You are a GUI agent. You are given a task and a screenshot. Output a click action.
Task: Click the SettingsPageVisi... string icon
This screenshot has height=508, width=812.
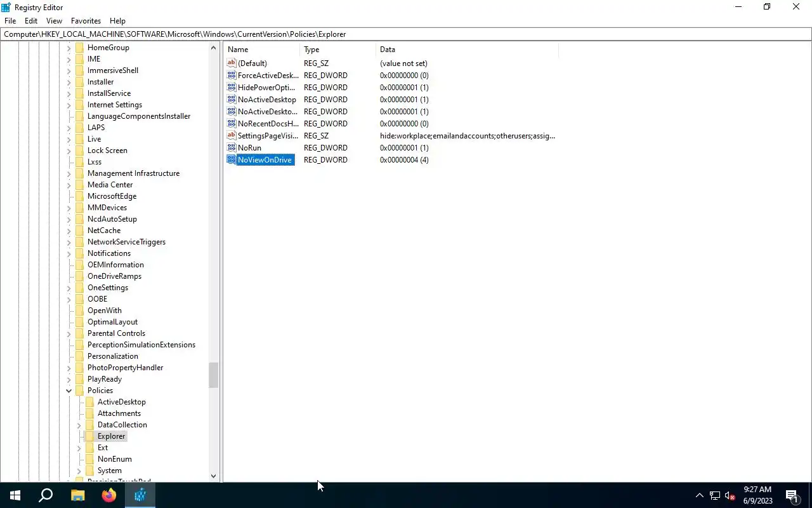click(232, 136)
